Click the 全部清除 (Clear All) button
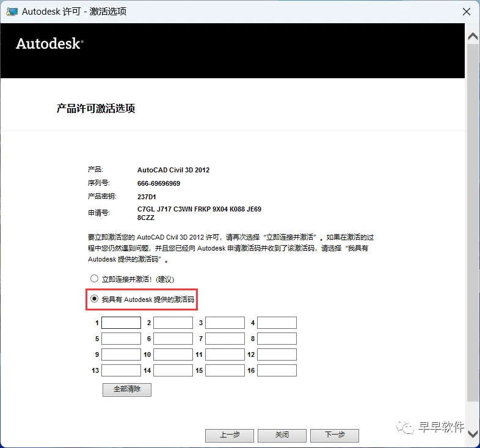480x448 pixels. click(x=127, y=389)
